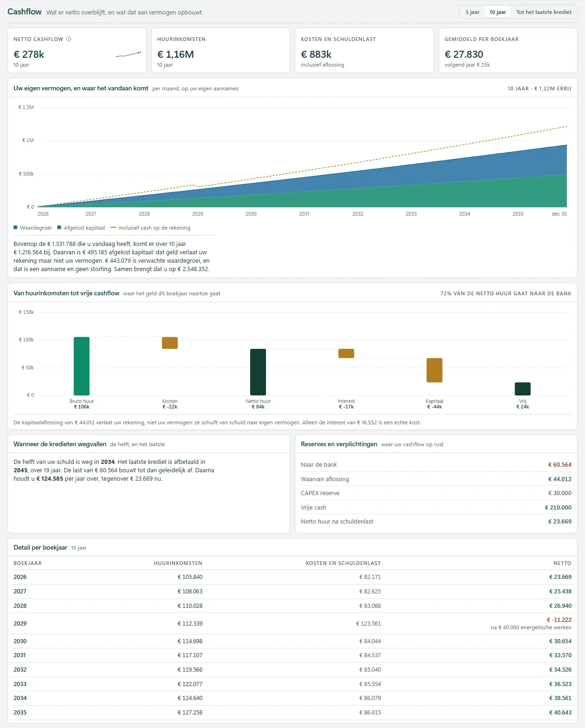This screenshot has width=585, height=728.
Task: Click the 'na € 40.000 energetische werken' note
Action: 531,627
